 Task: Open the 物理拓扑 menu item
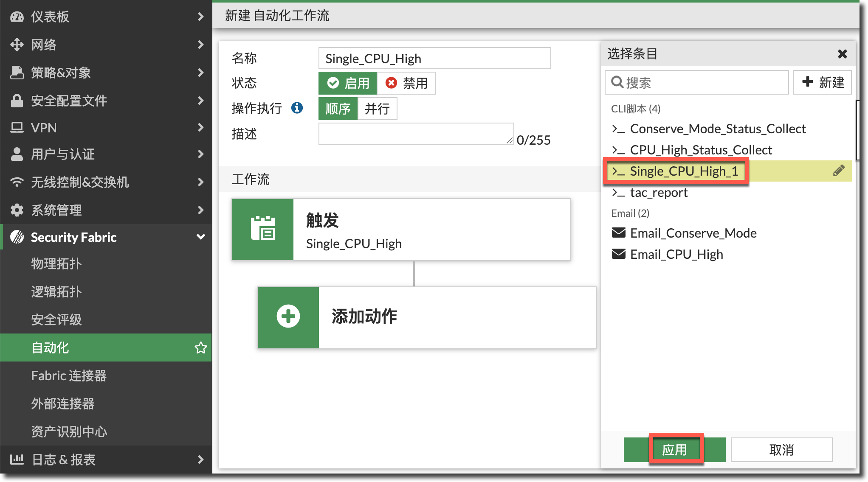point(56,264)
